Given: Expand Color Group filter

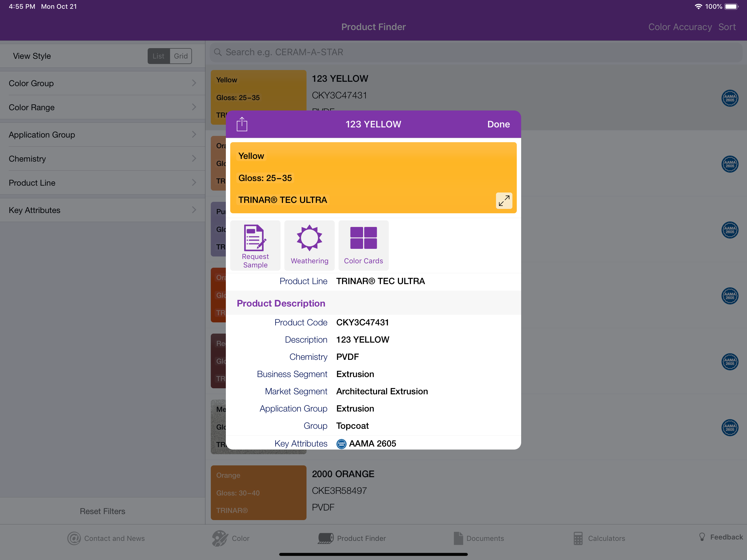Looking at the screenshot, I should coord(103,83).
